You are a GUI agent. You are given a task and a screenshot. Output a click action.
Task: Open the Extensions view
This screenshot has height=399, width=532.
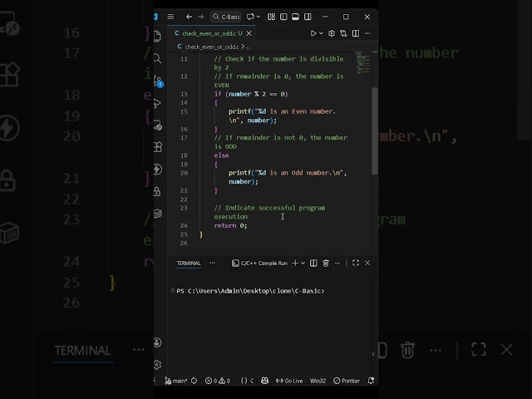coord(158,147)
